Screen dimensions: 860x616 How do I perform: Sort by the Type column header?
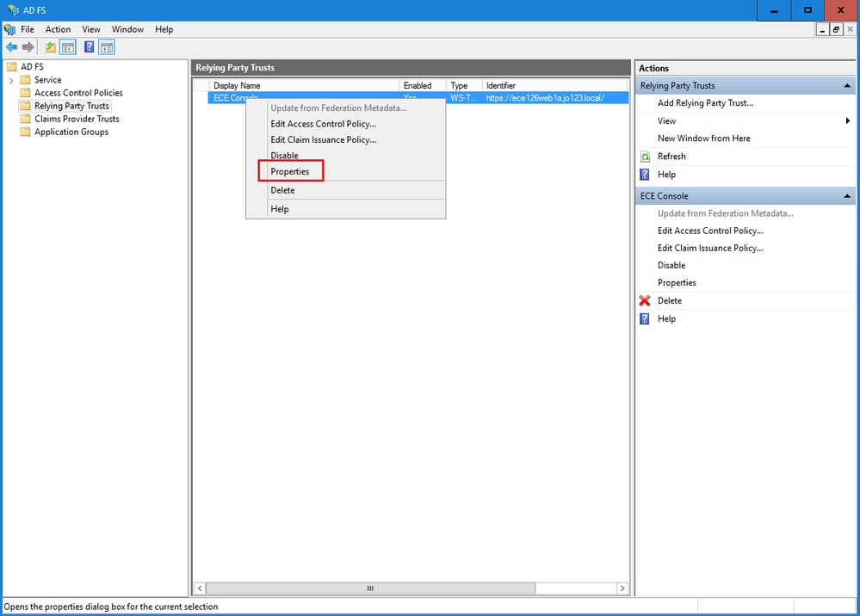464,85
